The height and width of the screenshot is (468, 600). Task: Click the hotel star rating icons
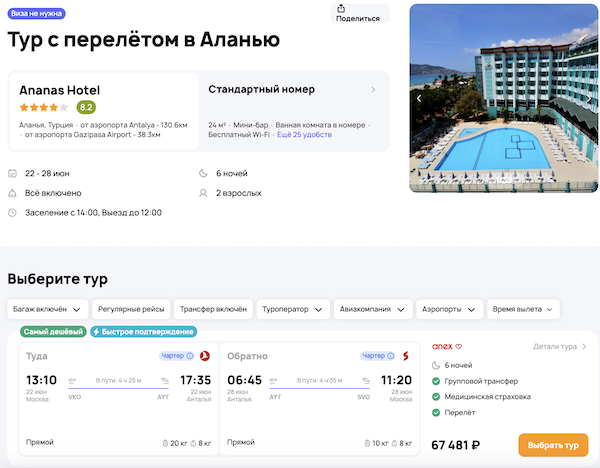(43, 107)
